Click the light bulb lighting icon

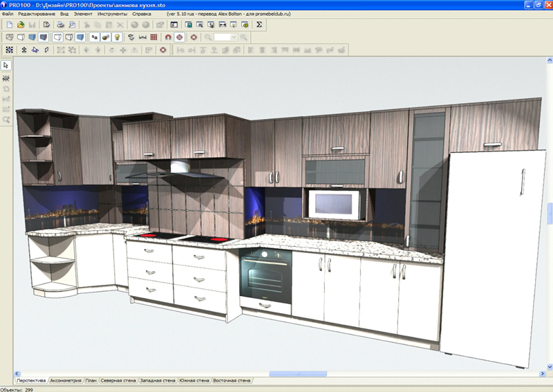(x=117, y=37)
